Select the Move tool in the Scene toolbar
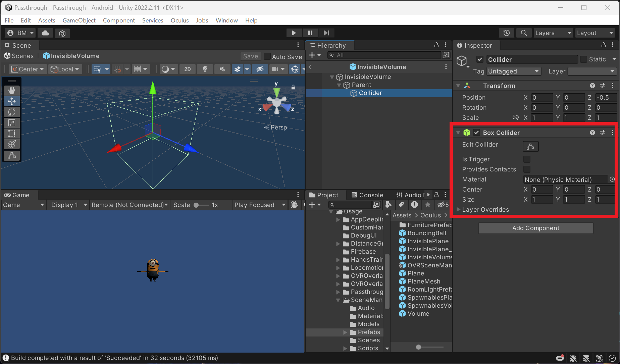This screenshot has width=620, height=364. (x=12, y=101)
